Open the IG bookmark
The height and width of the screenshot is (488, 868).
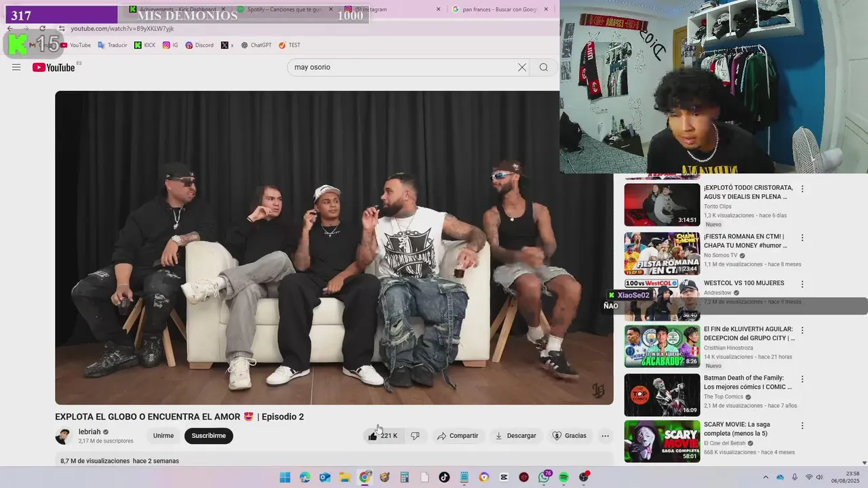[170, 45]
